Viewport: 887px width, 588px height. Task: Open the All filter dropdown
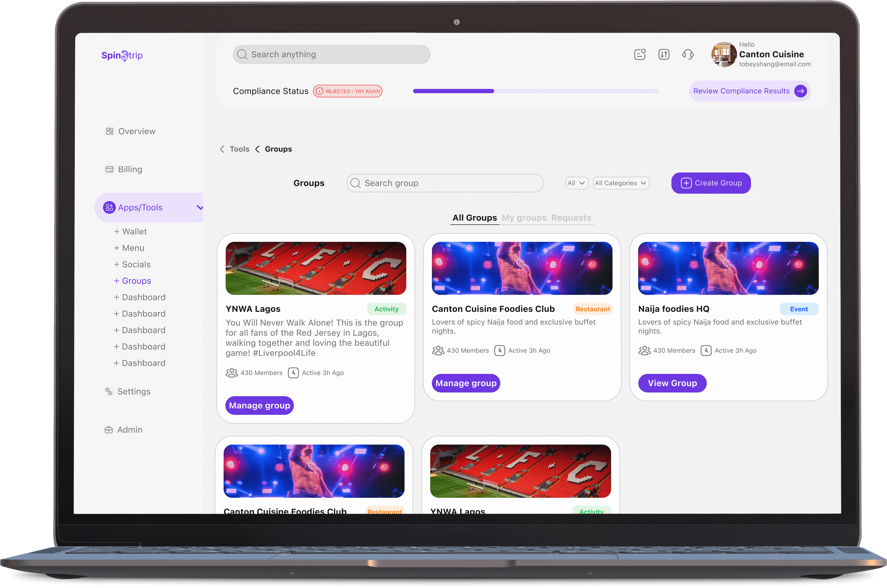click(x=576, y=183)
